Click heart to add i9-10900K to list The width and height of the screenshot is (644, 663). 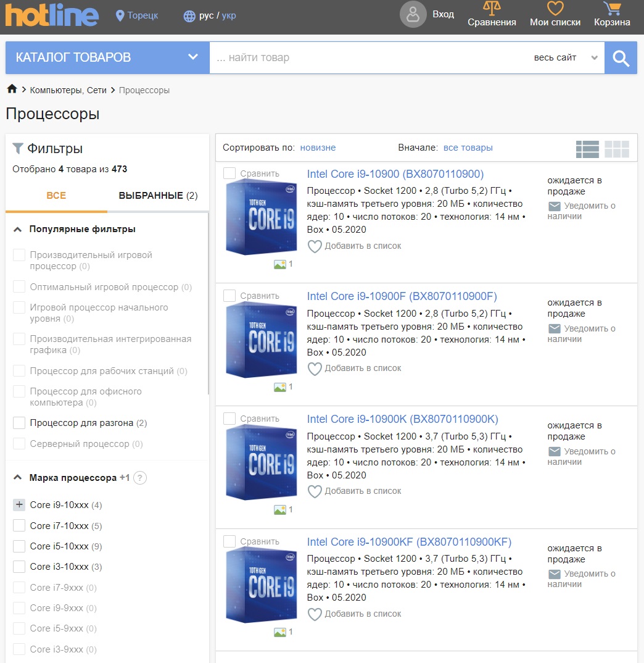[x=315, y=492]
